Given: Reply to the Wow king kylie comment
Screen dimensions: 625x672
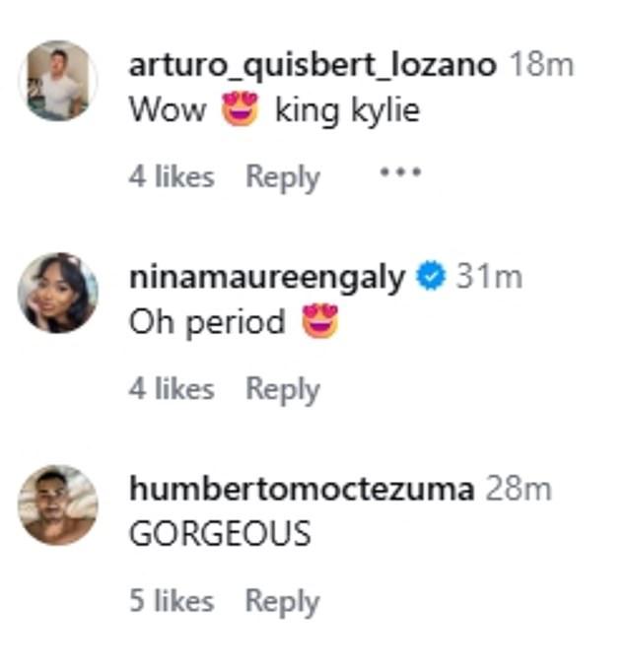Looking at the screenshot, I should (282, 176).
